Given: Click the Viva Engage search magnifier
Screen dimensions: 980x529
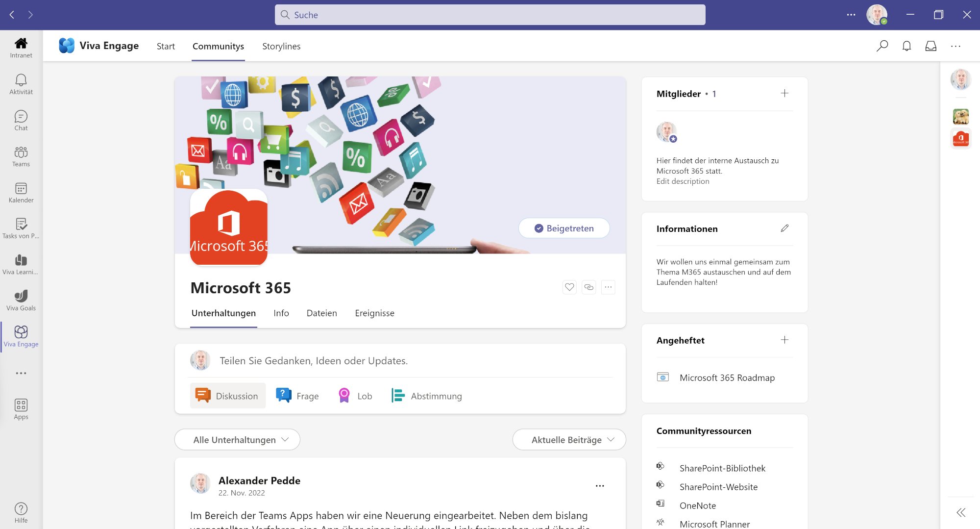Looking at the screenshot, I should pyautogui.click(x=882, y=46).
